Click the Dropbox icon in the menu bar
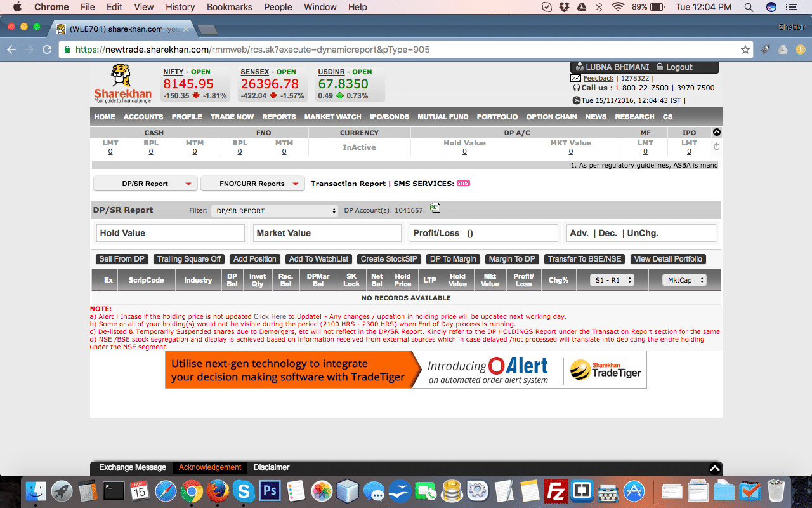Image resolution: width=812 pixels, height=508 pixels. click(x=565, y=7)
